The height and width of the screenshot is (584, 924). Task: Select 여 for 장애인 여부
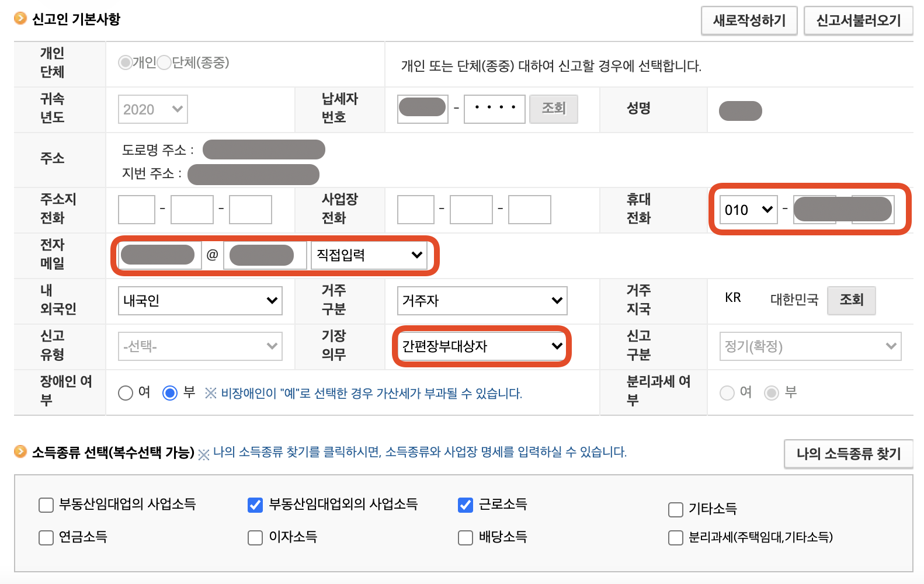[x=126, y=393]
